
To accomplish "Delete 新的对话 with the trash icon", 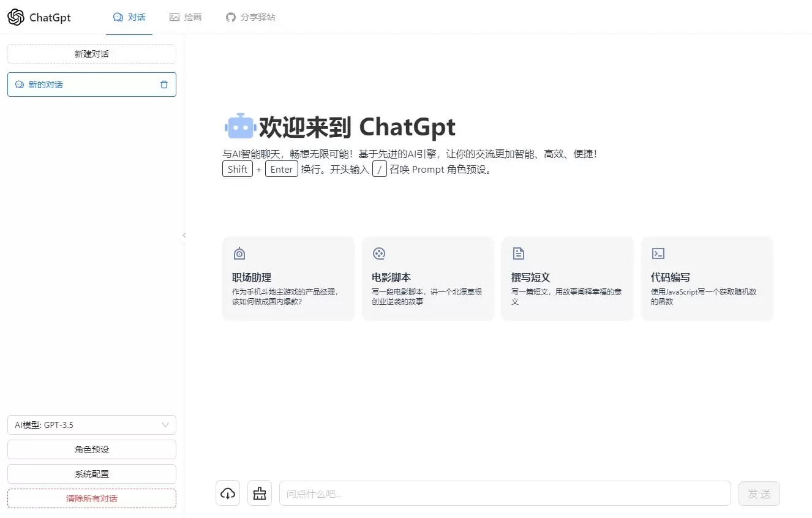I will 164,84.
